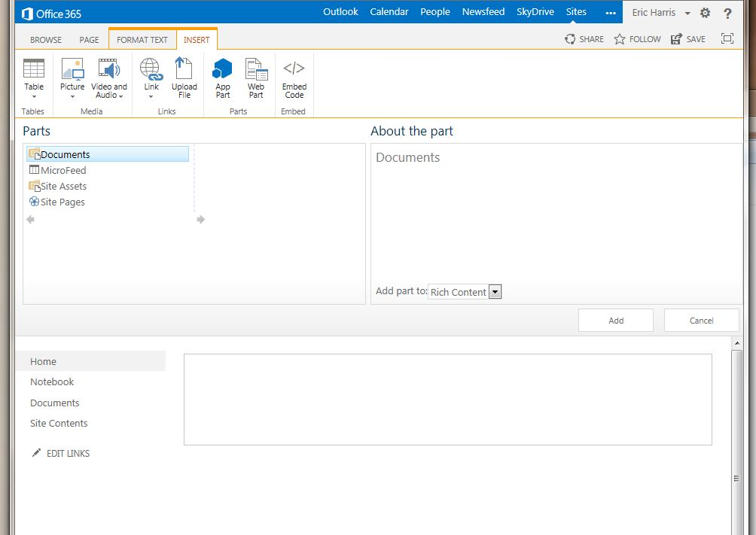This screenshot has height=535, width=756.
Task: Expand the Table dropdown arrow
Action: [x=34, y=96]
